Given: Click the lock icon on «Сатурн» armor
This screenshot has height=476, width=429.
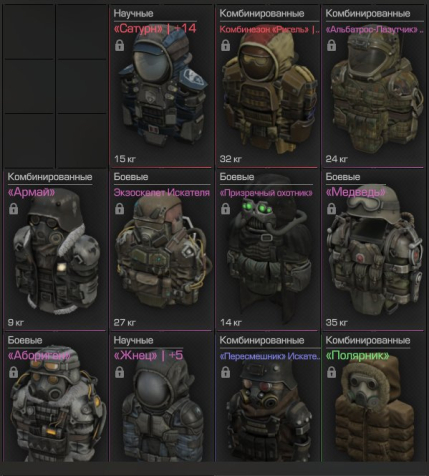Looking at the screenshot, I should [x=119, y=45].
